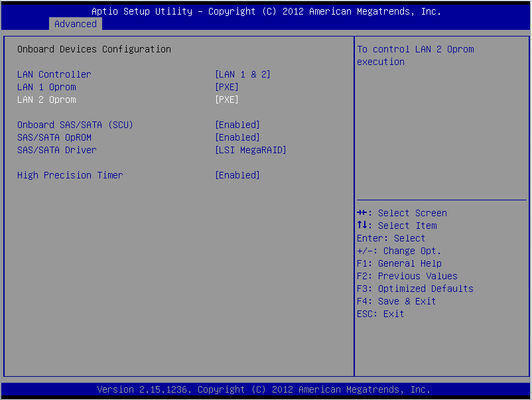This screenshot has width=532, height=400.
Task: Click the F3: Optimized Defaults hint
Action: (x=415, y=289)
